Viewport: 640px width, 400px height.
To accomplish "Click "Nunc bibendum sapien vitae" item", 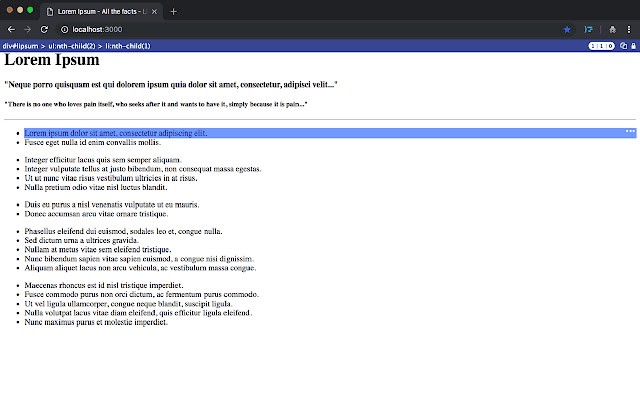I will (x=139, y=259).
